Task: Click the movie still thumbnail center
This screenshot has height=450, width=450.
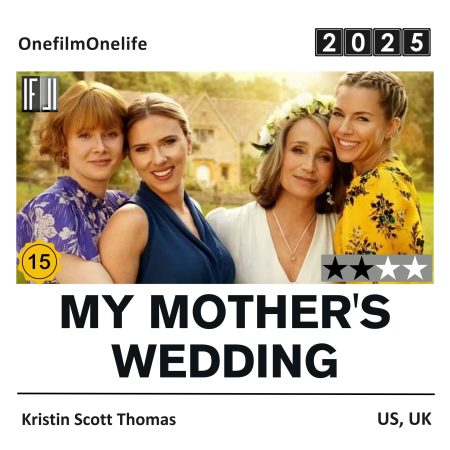Action: 225,177
